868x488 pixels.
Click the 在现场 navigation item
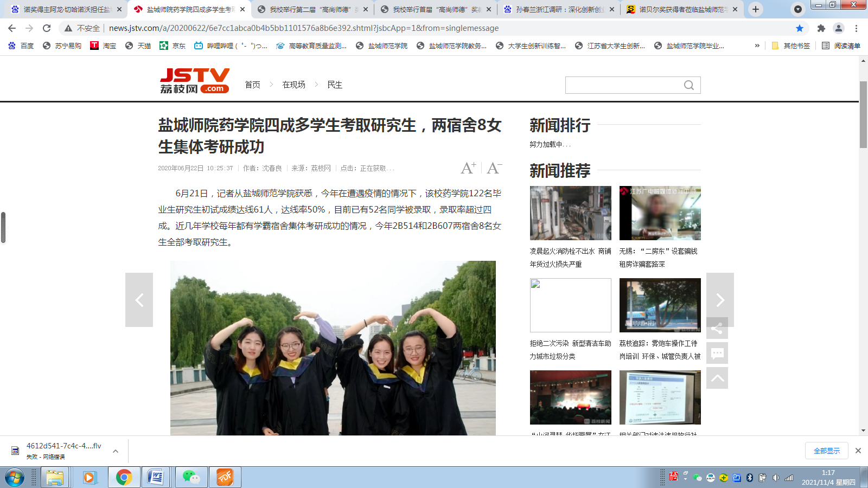coord(293,85)
